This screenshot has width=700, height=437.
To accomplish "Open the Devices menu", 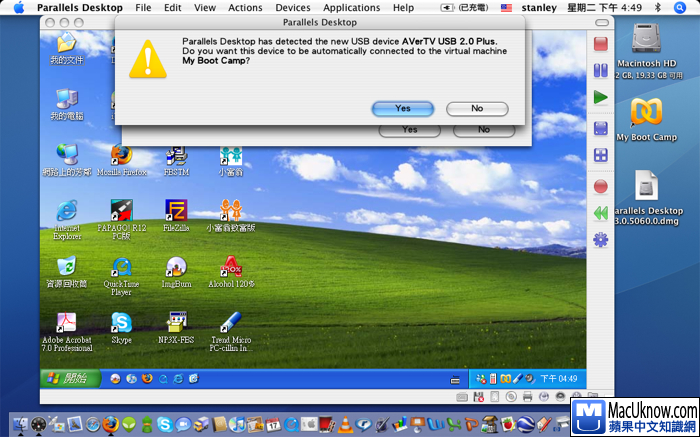I will tap(293, 7).
